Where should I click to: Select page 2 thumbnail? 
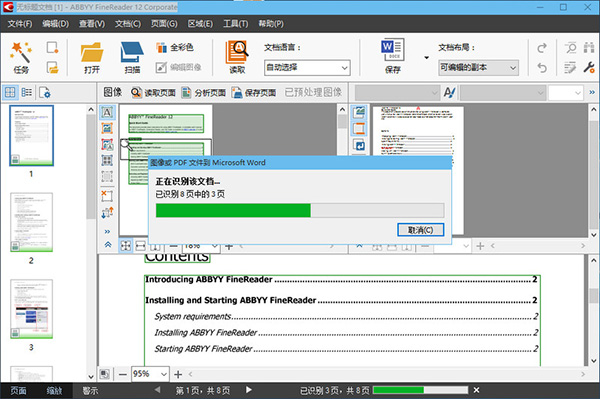coord(31,222)
